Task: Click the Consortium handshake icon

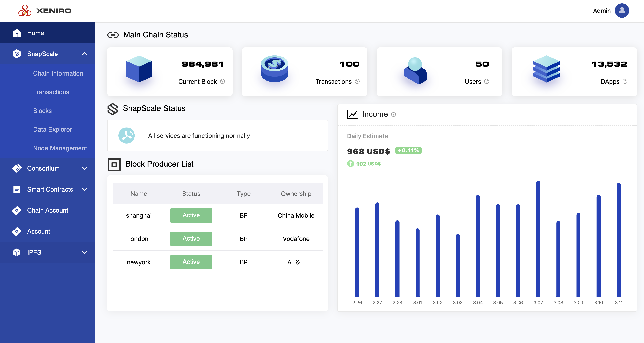Action: coord(17,168)
